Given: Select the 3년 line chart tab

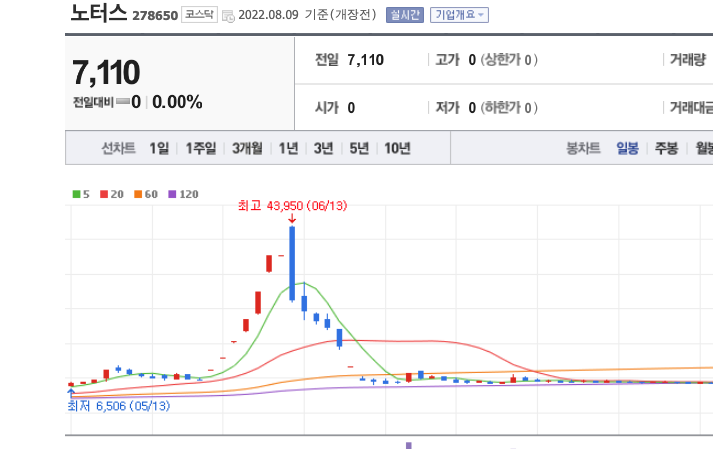Looking at the screenshot, I should (323, 148).
